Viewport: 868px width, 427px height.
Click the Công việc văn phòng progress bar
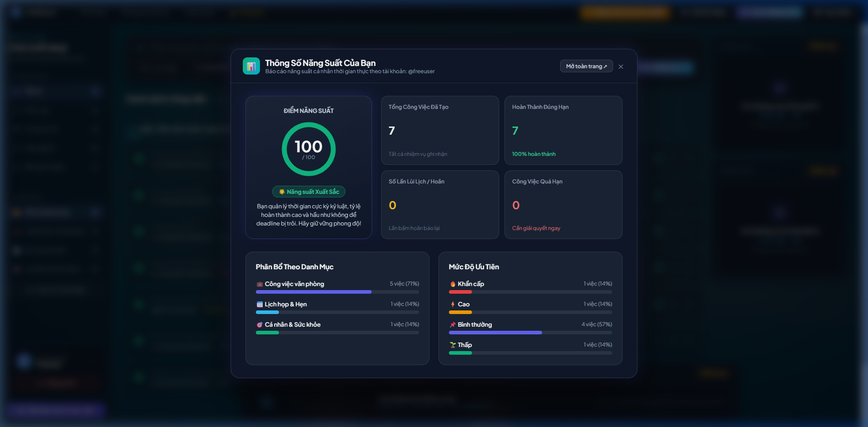(x=337, y=292)
